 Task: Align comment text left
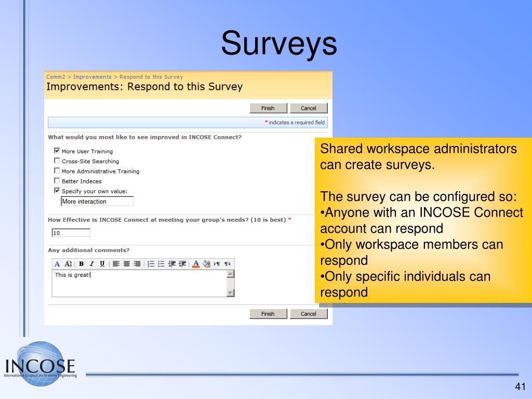coord(116,263)
